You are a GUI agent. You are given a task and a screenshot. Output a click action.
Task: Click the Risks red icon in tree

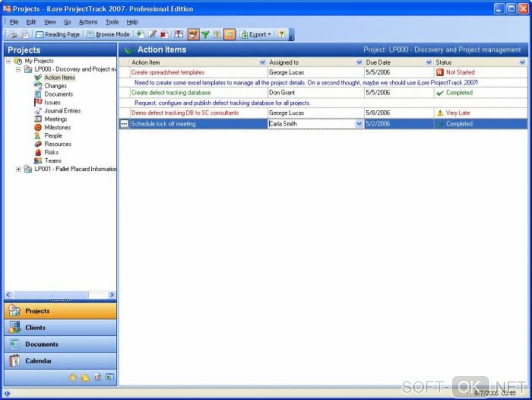pos(38,152)
